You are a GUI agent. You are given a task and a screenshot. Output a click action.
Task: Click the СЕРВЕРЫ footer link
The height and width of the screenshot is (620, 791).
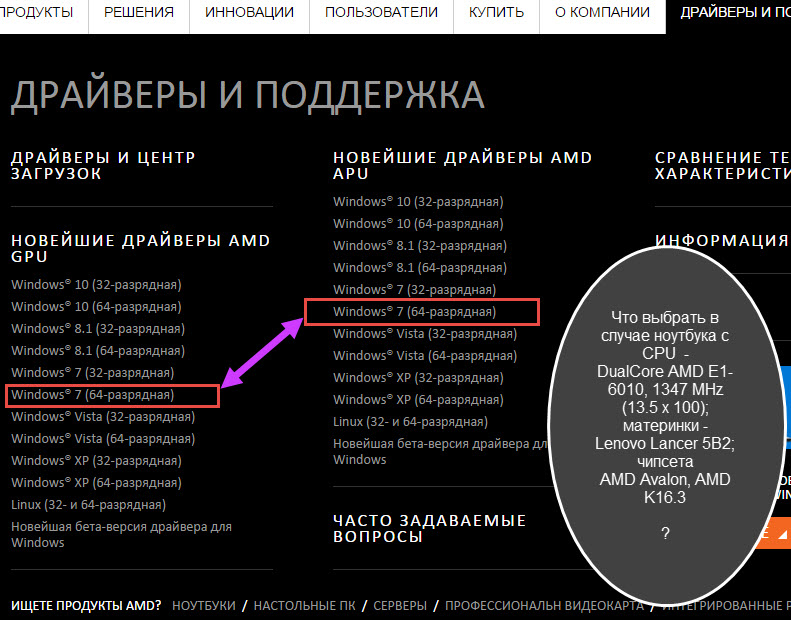[400, 606]
